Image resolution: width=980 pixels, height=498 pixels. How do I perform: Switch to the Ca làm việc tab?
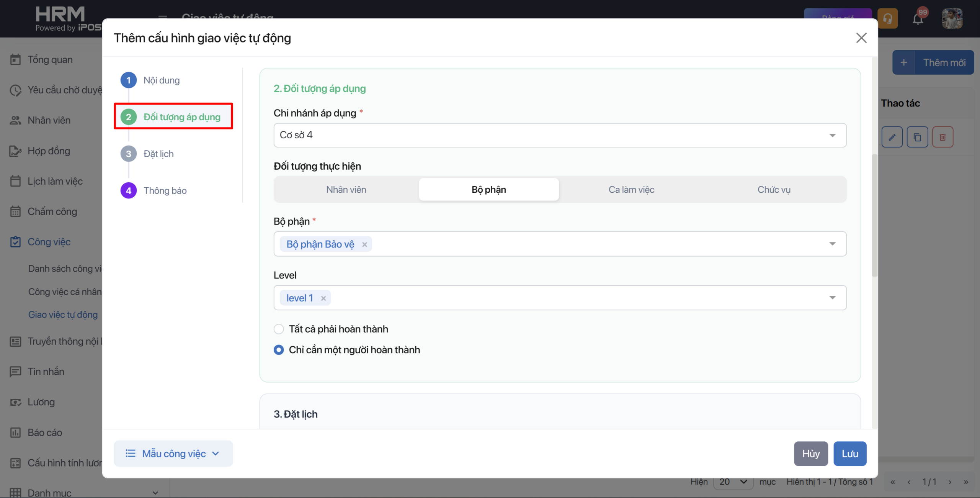coord(631,190)
